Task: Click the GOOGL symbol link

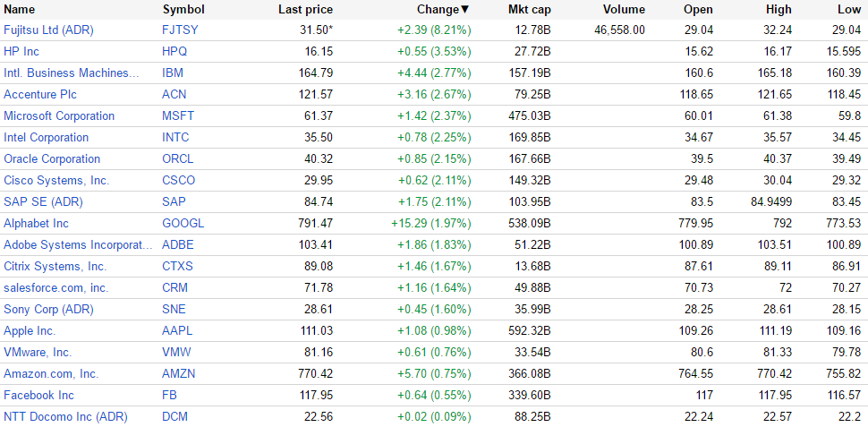Action: tap(183, 223)
